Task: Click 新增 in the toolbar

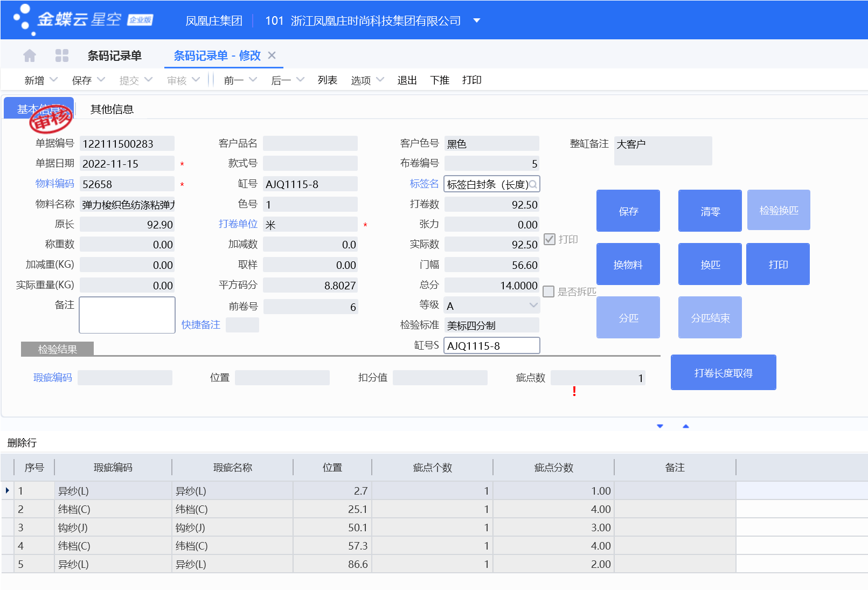Action: 34,80
